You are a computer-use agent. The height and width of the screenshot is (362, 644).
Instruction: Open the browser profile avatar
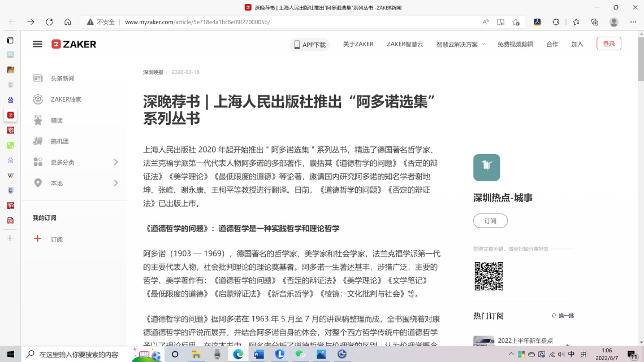pyautogui.click(x=613, y=22)
